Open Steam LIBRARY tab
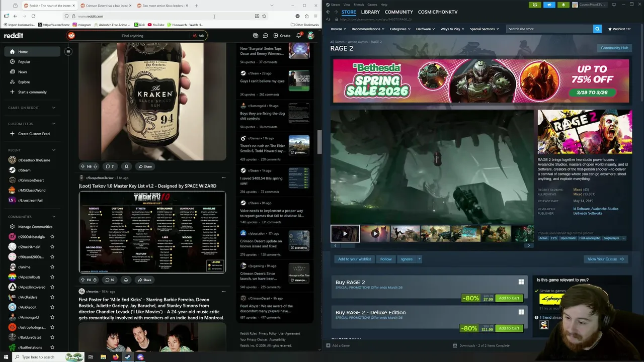Screen dimensions: 644x362 [x=370, y=12]
